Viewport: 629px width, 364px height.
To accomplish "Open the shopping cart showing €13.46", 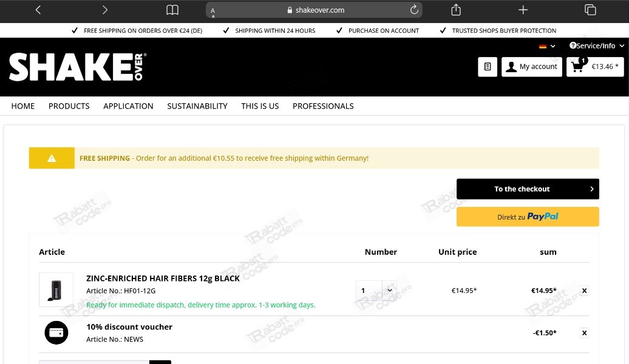I will 595,67.
